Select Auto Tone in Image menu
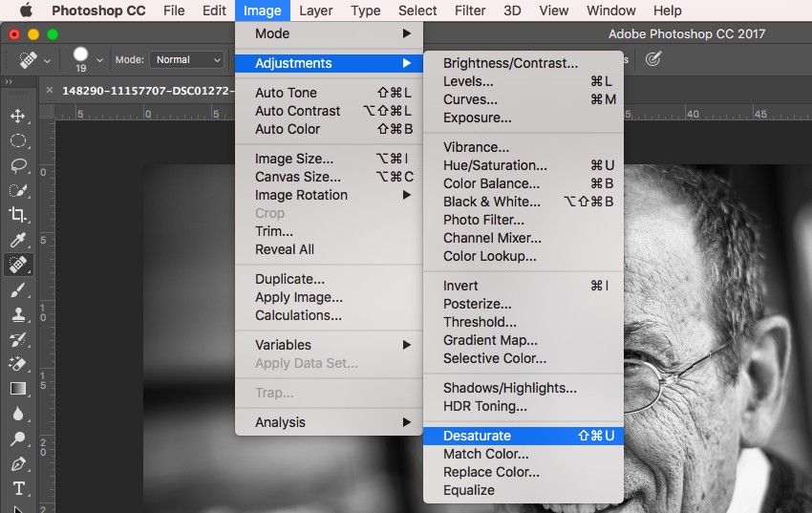Screen dimensions: 812x513 pos(329,93)
